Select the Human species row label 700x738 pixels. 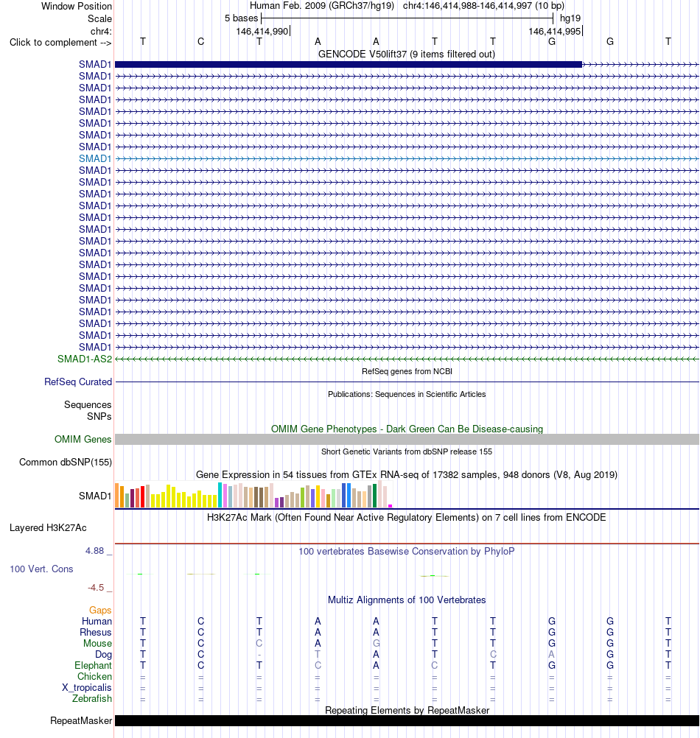(97, 622)
